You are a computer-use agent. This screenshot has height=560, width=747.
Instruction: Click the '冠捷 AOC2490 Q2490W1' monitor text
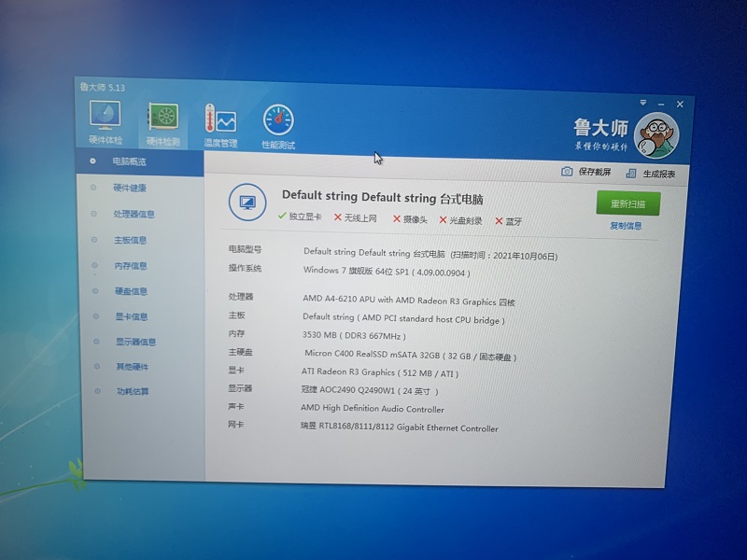(x=347, y=390)
